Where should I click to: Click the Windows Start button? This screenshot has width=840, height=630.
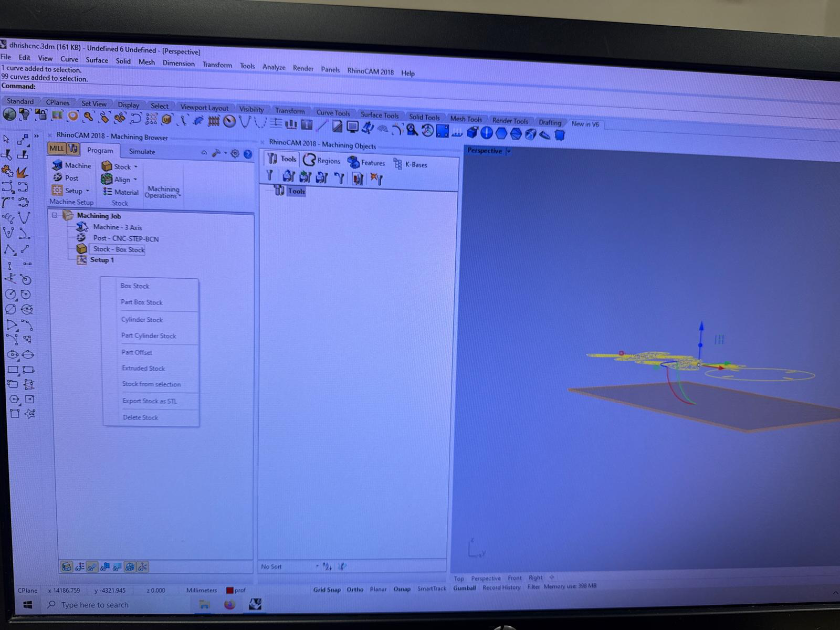[27, 605]
